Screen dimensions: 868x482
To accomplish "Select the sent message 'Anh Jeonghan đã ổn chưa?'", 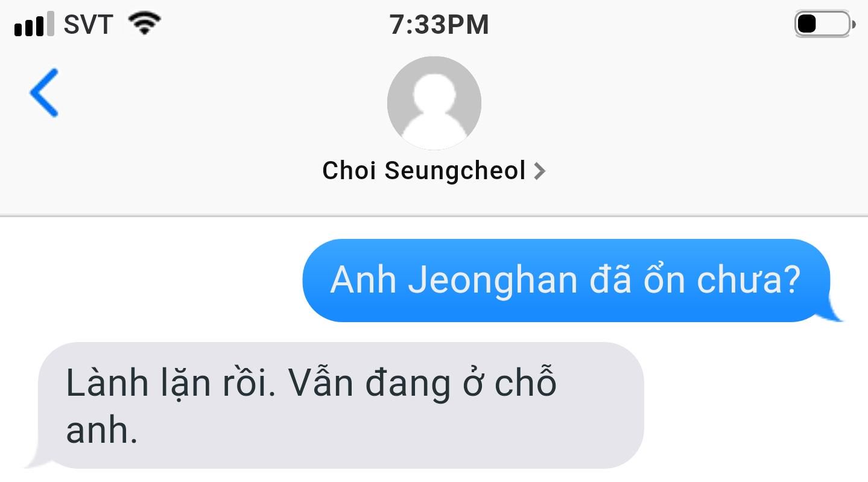I will [x=566, y=281].
